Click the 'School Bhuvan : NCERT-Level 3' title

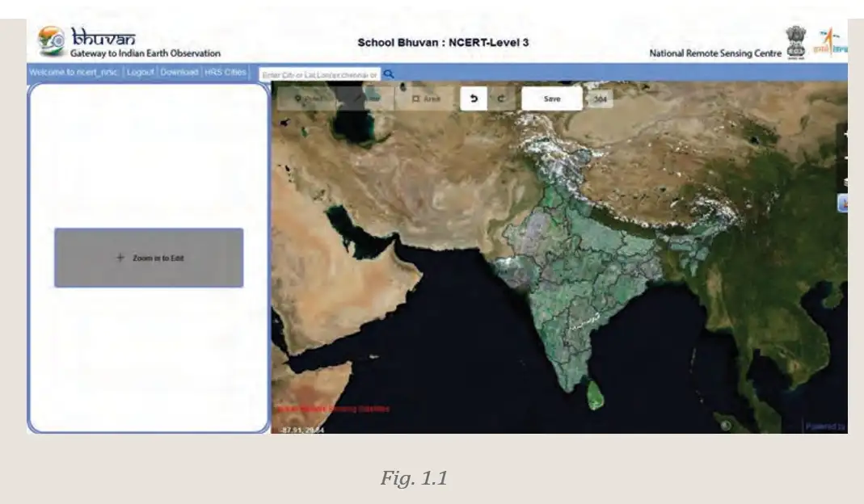point(443,43)
